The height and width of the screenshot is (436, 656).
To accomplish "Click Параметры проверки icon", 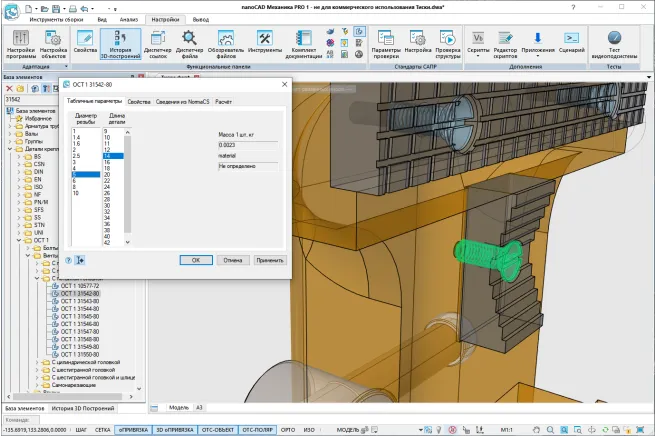I will pos(385,44).
